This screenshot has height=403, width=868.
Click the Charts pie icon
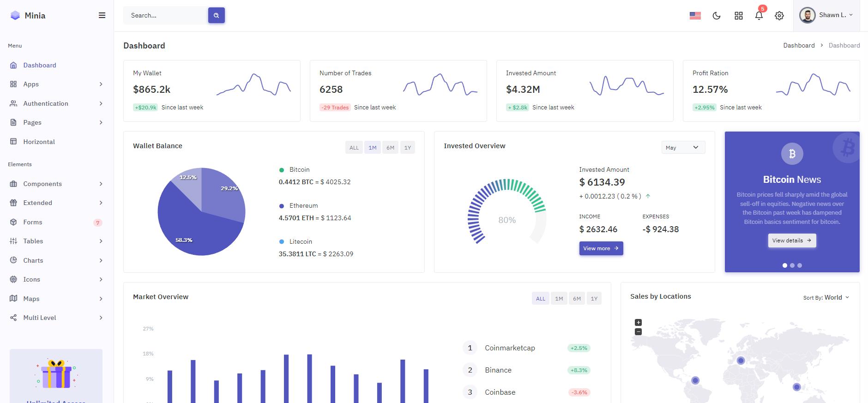click(13, 260)
